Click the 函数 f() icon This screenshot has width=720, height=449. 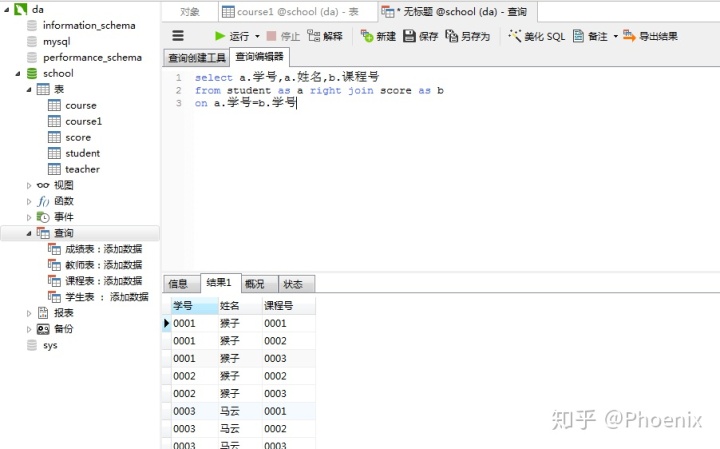[x=43, y=201]
